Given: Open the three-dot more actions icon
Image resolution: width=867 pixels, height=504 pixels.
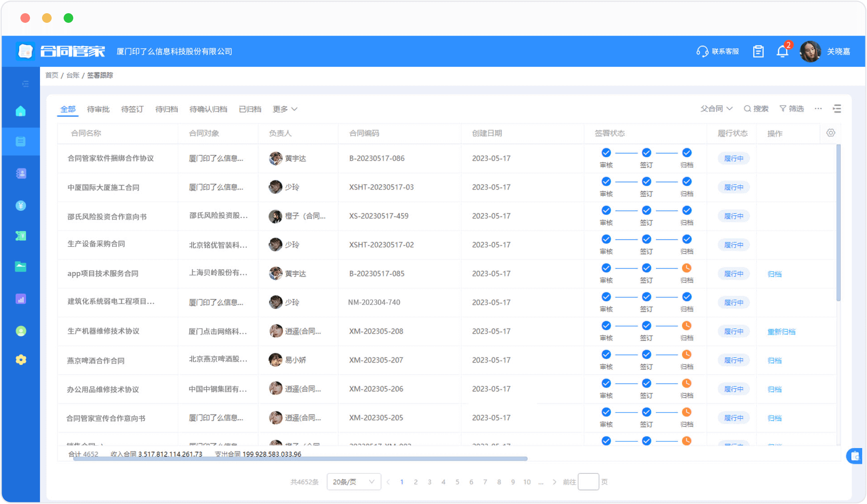Looking at the screenshot, I should [818, 108].
